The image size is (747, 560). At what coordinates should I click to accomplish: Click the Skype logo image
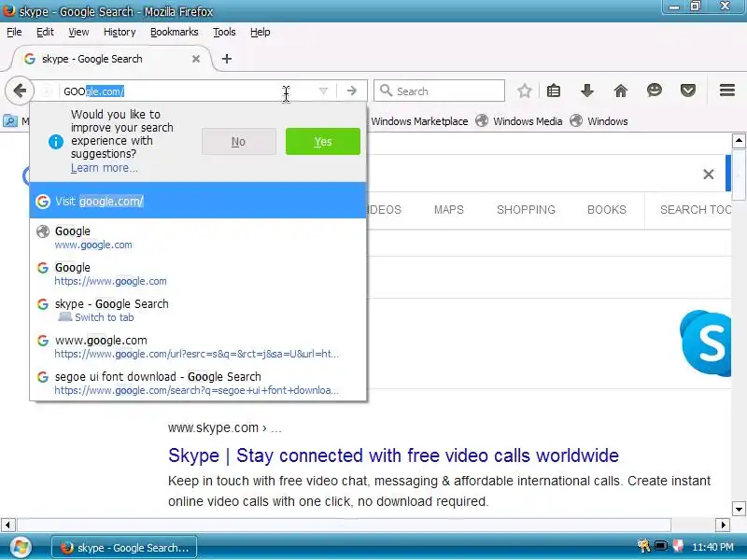[705, 343]
